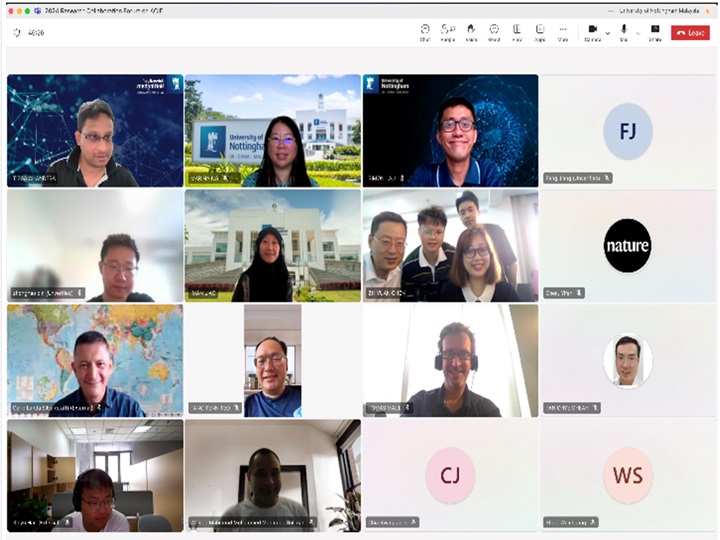The height and width of the screenshot is (540, 720).
Task: Click the WS initials avatar tile
Action: 628,475
